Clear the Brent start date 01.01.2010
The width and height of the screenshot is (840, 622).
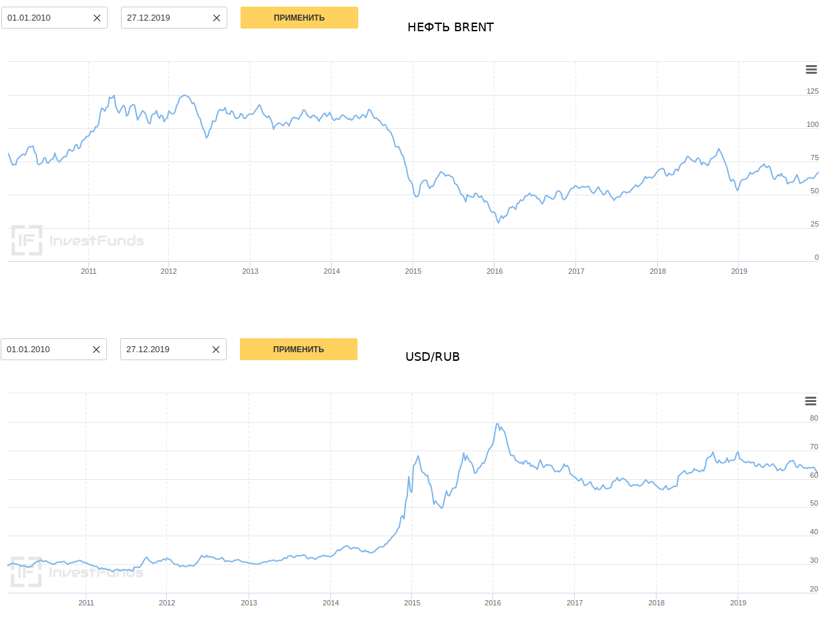(x=97, y=18)
